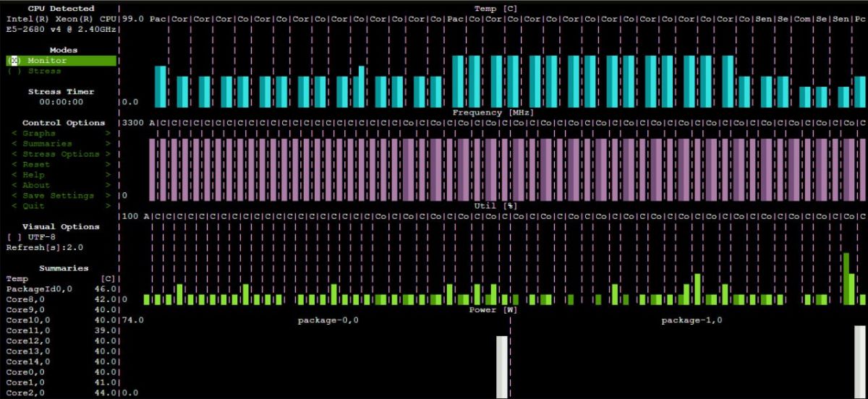The image size is (868, 399).
Task: Click the tallest green utilization bar
Action: click(845, 278)
